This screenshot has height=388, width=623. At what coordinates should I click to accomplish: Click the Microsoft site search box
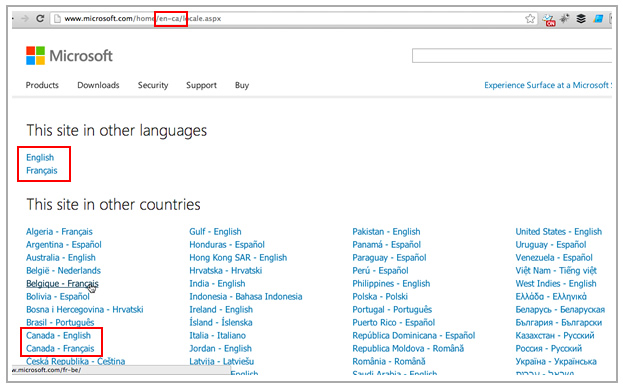(x=512, y=56)
